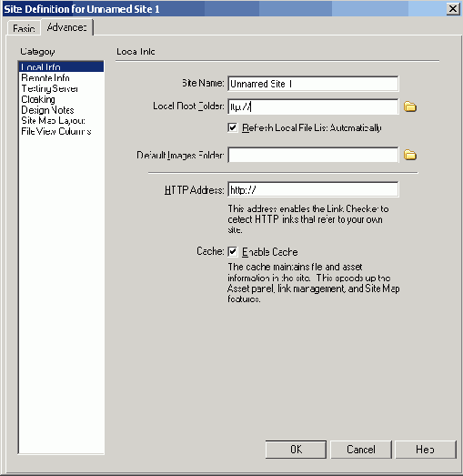Select the Advanced tab
Viewport: 463px width, 476px height.
click(66, 27)
